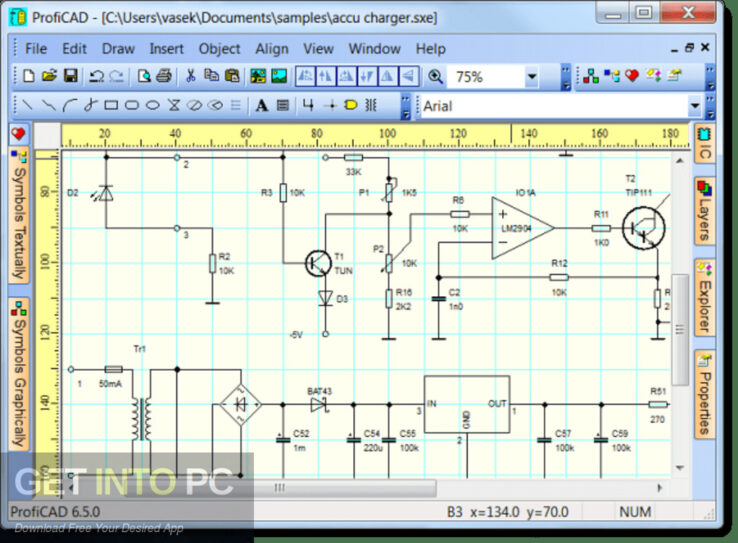738x543 pixels.
Task: Select the polyline drawing tool
Action: click(48, 105)
